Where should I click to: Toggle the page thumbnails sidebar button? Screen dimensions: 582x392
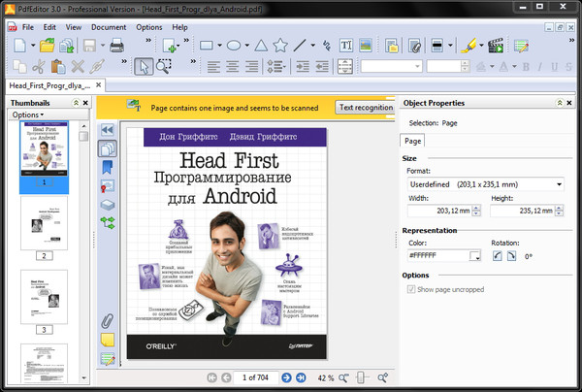tap(108, 148)
